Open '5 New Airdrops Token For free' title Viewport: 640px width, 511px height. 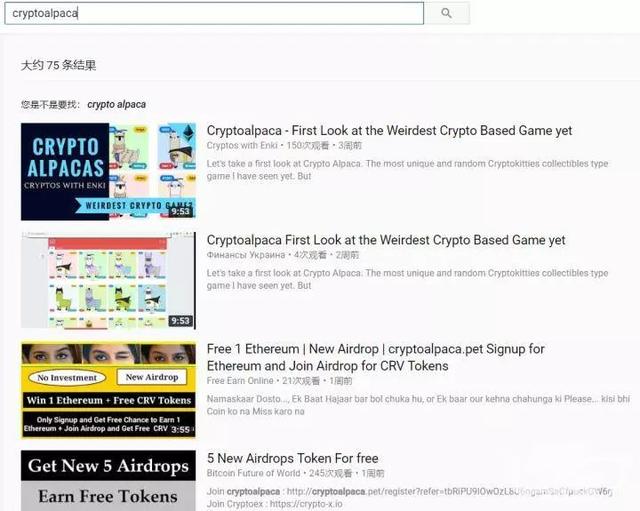(x=292, y=458)
